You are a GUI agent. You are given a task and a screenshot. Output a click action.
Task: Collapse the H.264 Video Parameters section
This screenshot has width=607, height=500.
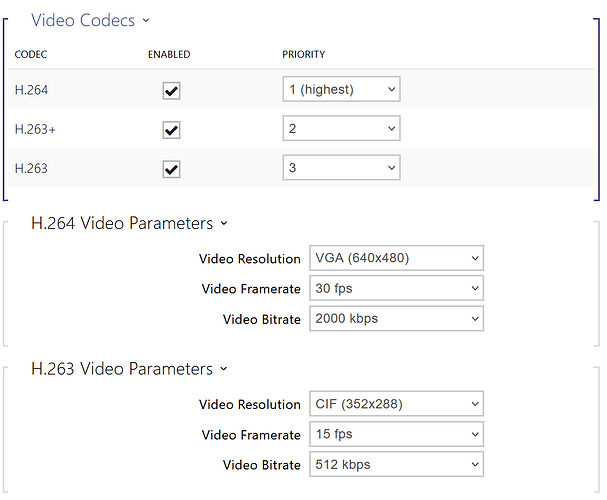tap(130, 224)
